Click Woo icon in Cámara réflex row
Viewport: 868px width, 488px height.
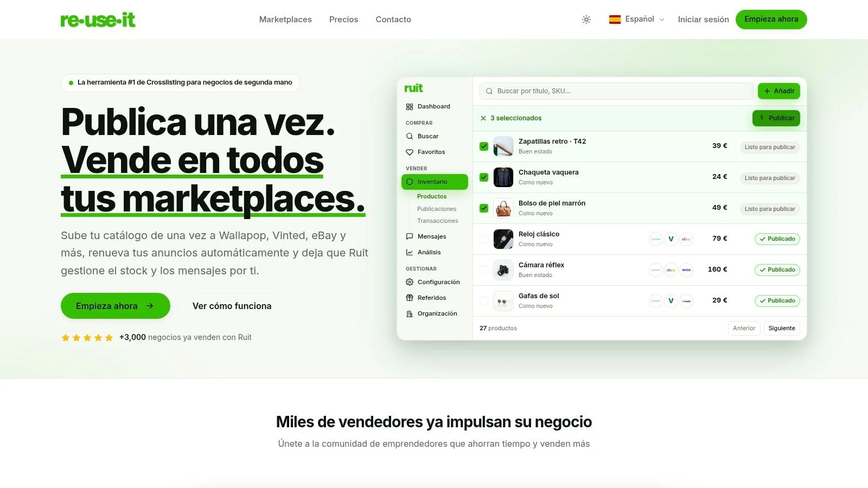[686, 270]
